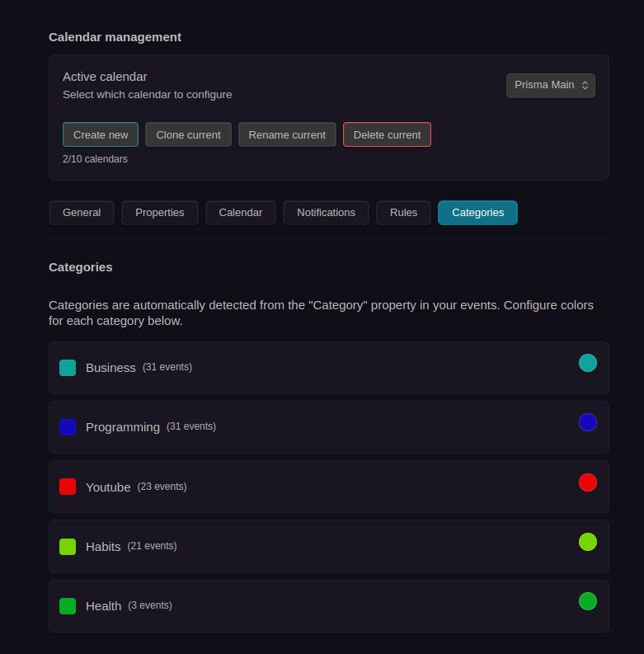The width and height of the screenshot is (644, 654).
Task: Click the red square next to Youtube
Action: [68, 487]
